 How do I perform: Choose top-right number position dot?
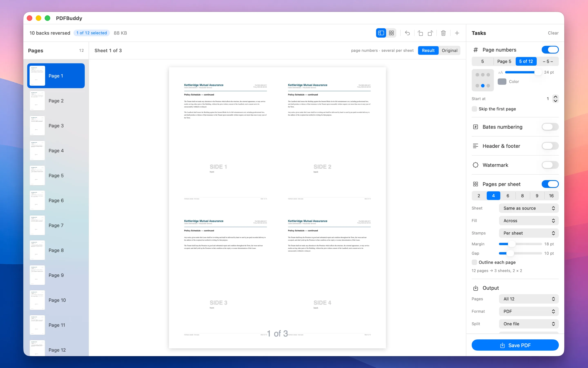(x=488, y=75)
